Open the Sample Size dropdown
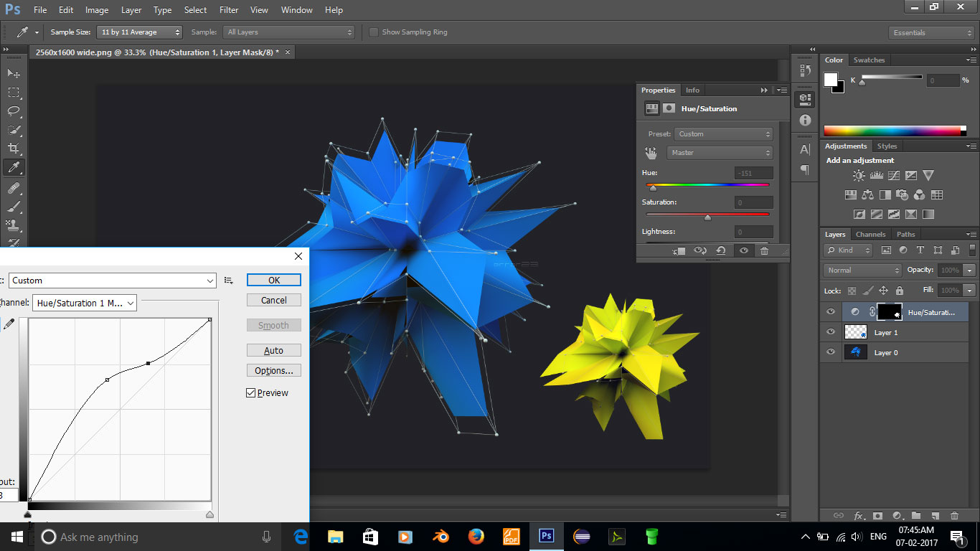Image resolution: width=980 pixels, height=551 pixels. coord(141,32)
